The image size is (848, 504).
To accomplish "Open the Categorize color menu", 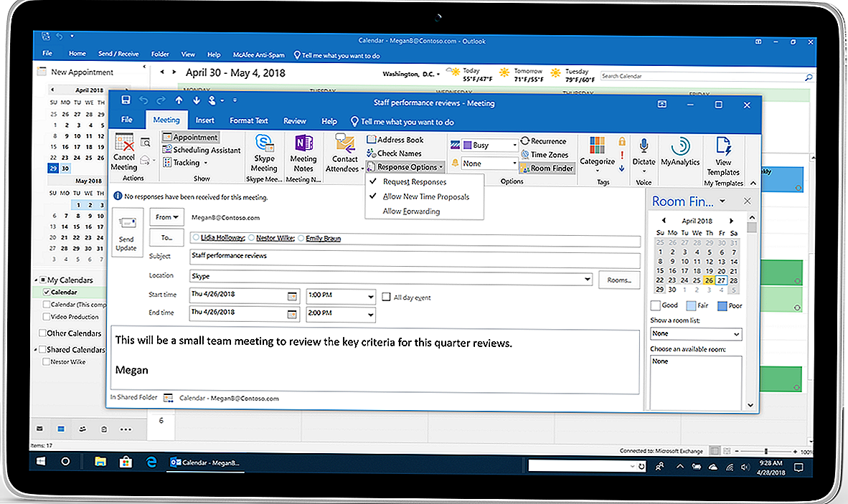I will point(597,153).
